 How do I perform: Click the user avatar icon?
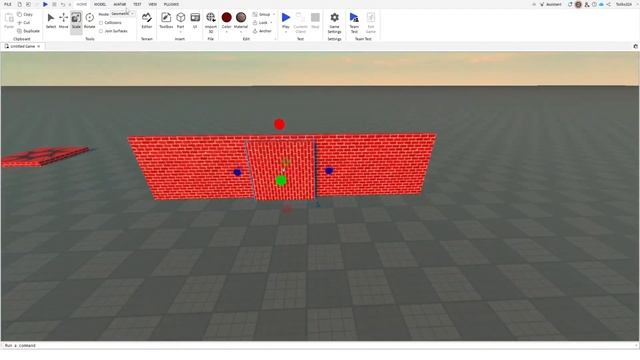[x=578, y=4]
